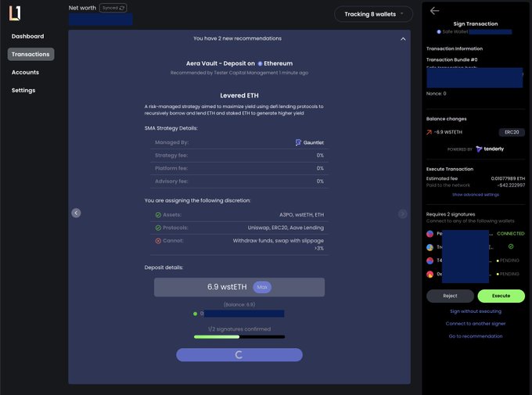Click the fourth pending signer wallet avatar
This screenshot has width=532, height=395.
pos(430,274)
